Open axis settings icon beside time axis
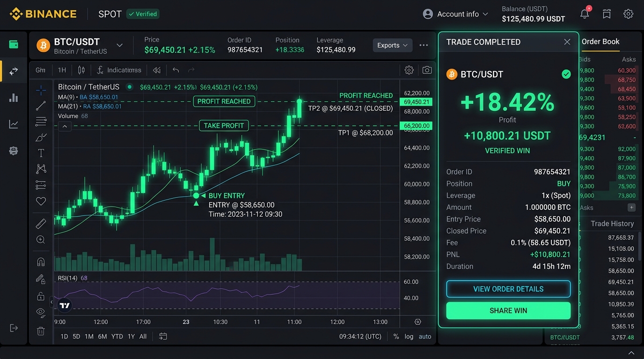 pyautogui.click(x=418, y=322)
